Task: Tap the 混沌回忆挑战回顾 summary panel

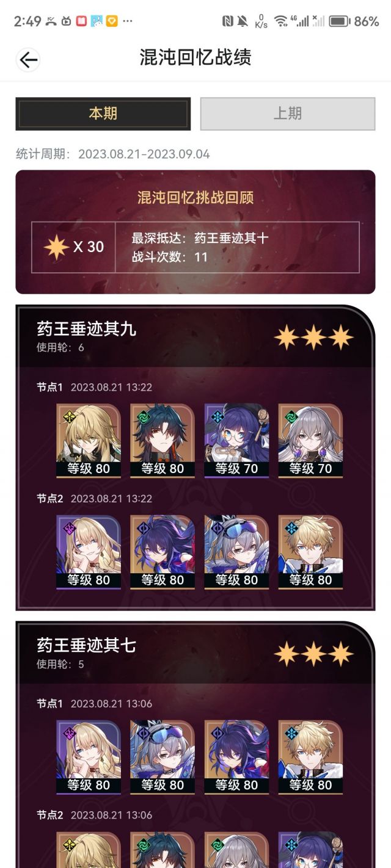Action: (195, 232)
